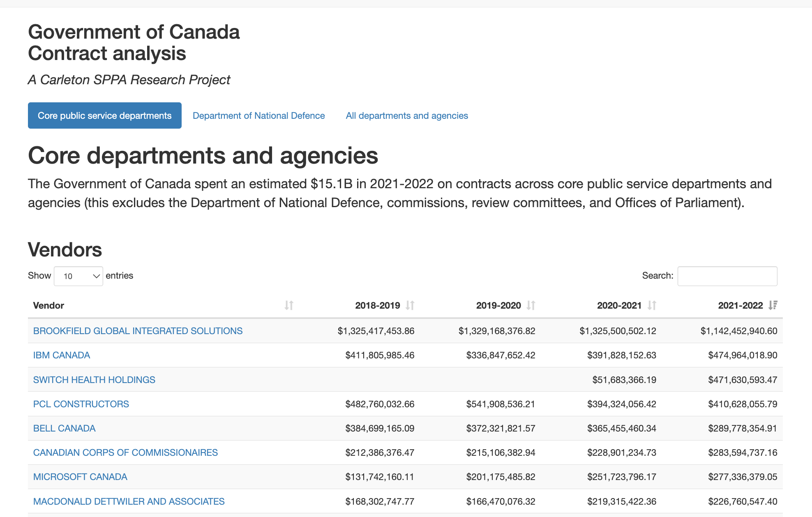
Task: Open Brookfield Global Integrated Solutions vendor link
Action: click(x=138, y=331)
